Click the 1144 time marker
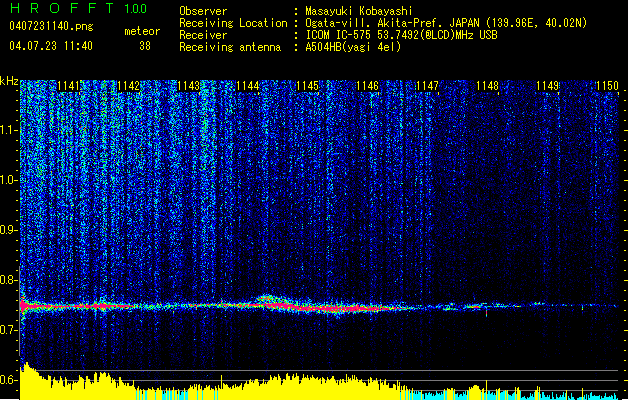Screen dimensions: 629x400 [x=248, y=86]
